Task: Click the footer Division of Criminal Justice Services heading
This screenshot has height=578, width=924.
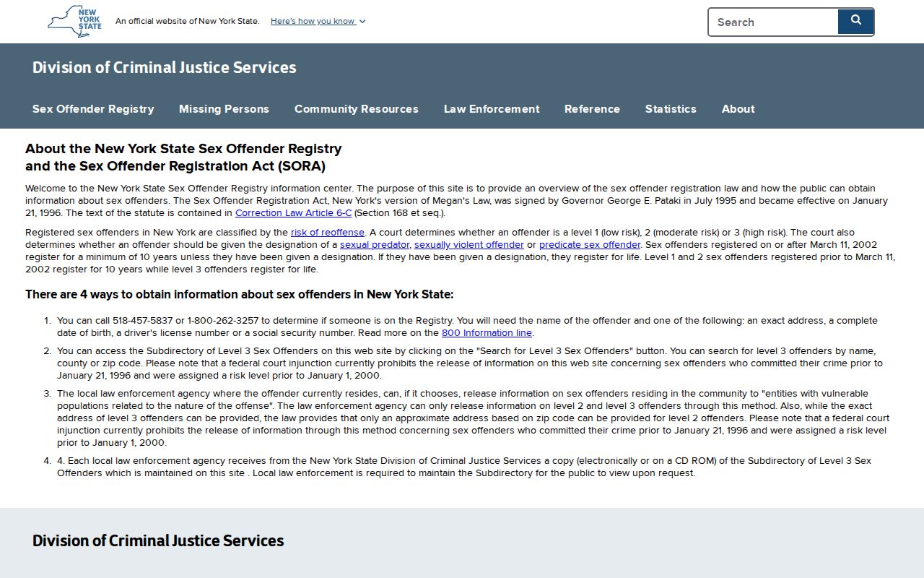Action: [x=158, y=541]
